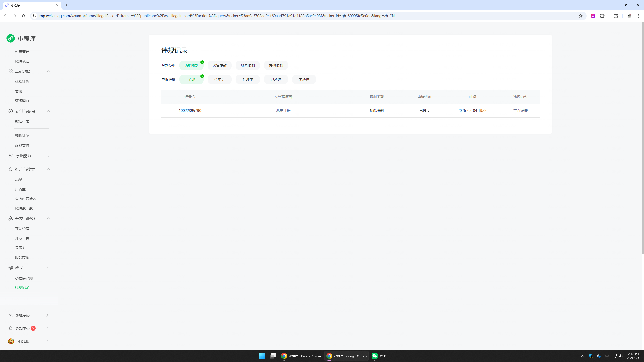Click the 时节日历 calendar avatar icon
Image resolution: width=644 pixels, height=362 pixels.
click(x=11, y=341)
